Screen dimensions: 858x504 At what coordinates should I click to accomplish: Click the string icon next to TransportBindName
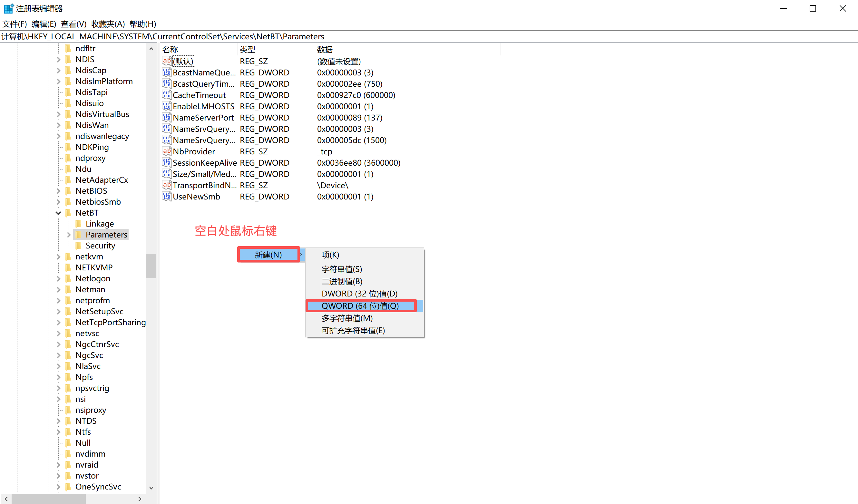[167, 185]
